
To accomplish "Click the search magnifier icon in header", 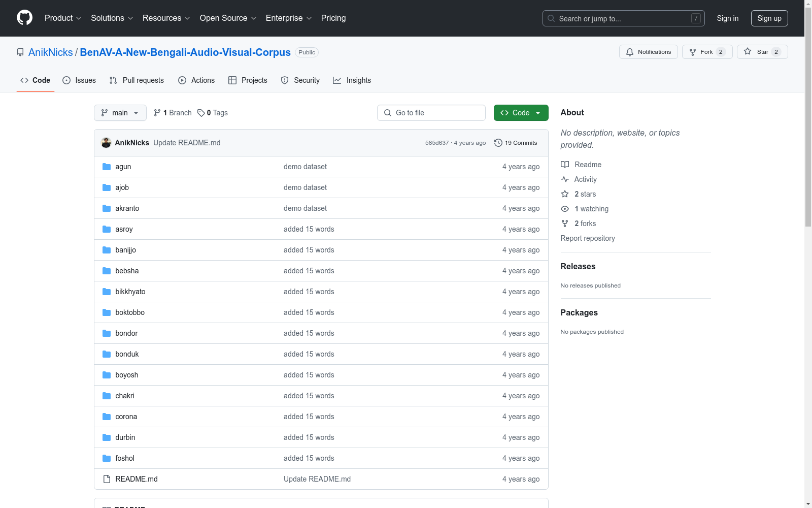I will (x=551, y=18).
